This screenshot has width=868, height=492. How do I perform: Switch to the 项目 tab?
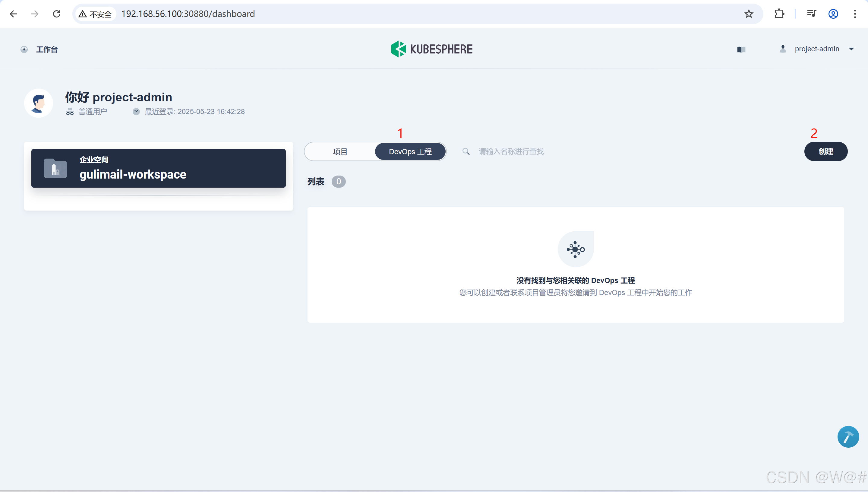click(340, 152)
